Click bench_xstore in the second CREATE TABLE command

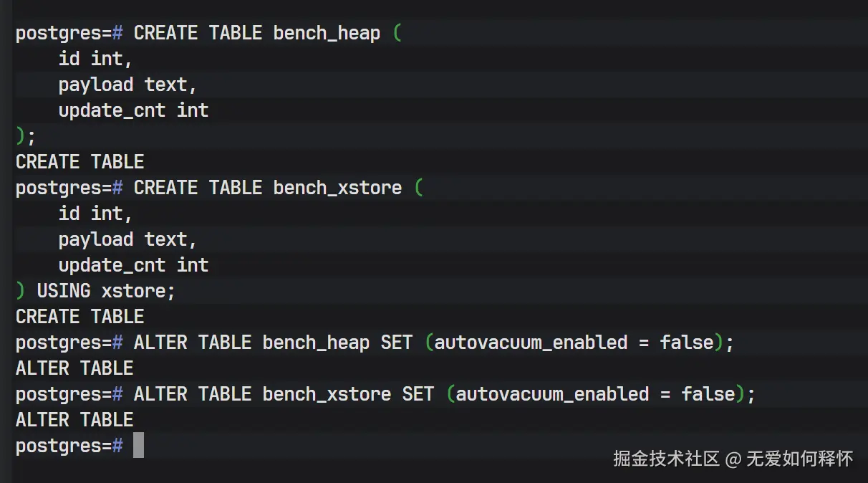[337, 188]
